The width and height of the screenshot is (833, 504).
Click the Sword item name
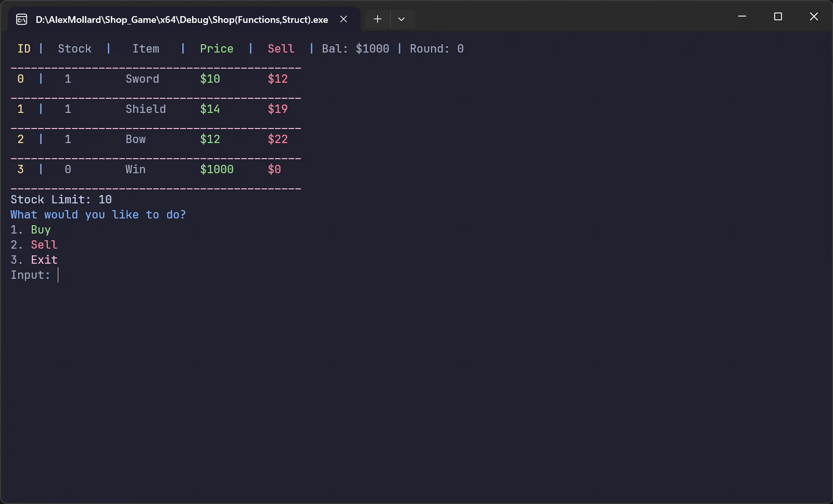point(142,79)
